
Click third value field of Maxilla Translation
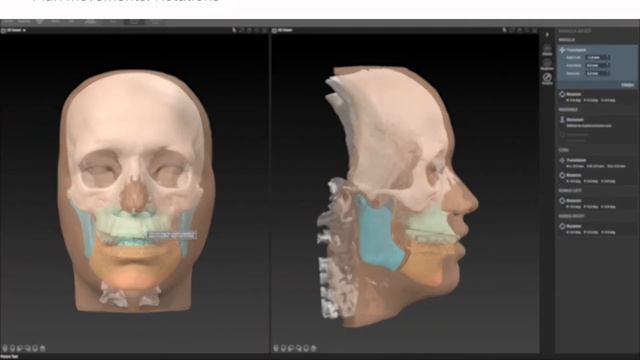coord(598,73)
